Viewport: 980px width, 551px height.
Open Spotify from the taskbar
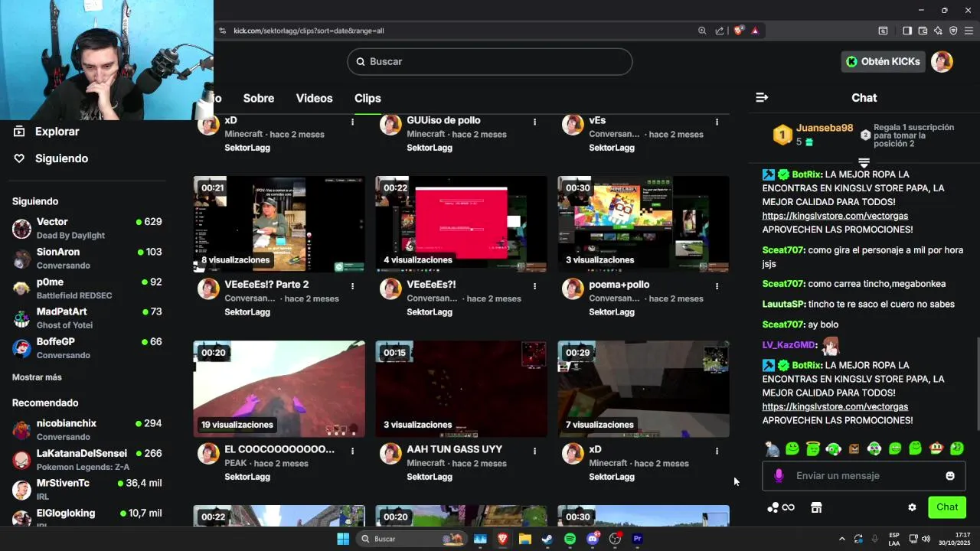click(570, 539)
